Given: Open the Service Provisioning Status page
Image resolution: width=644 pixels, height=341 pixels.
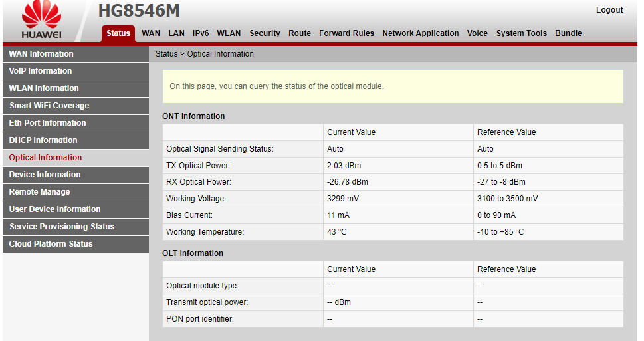Looking at the screenshot, I should [x=76, y=227].
